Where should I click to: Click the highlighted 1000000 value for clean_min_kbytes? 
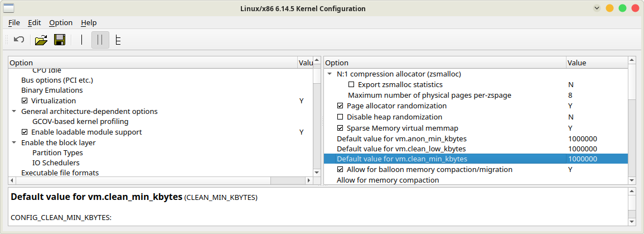[x=583, y=159]
